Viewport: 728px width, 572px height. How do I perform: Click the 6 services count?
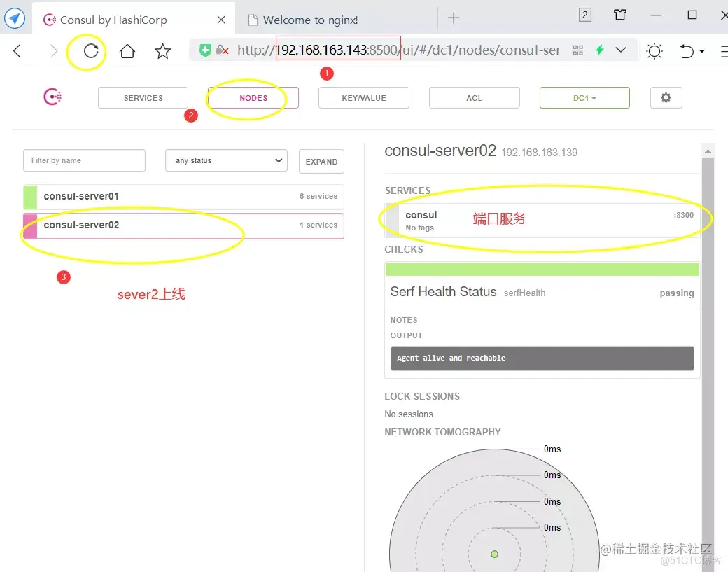coord(318,197)
